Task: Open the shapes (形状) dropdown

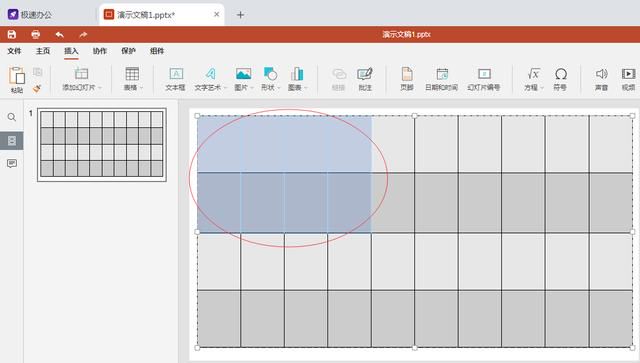Action: (279, 88)
